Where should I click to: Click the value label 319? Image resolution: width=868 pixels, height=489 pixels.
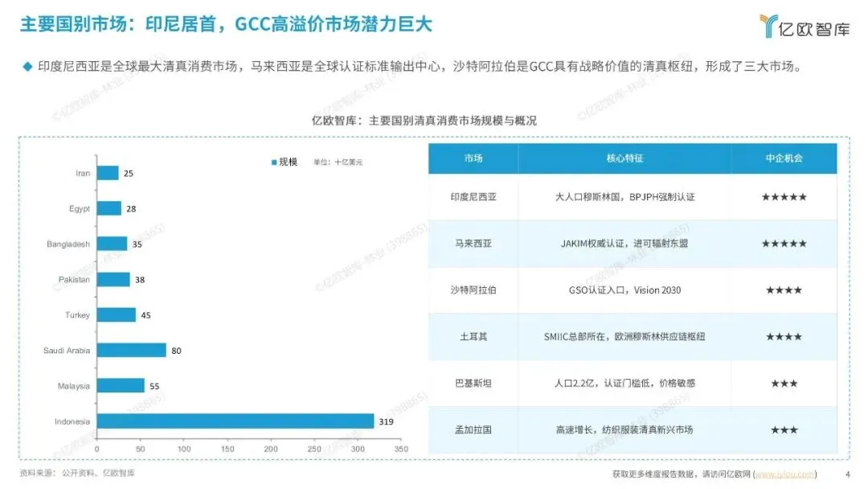386,422
